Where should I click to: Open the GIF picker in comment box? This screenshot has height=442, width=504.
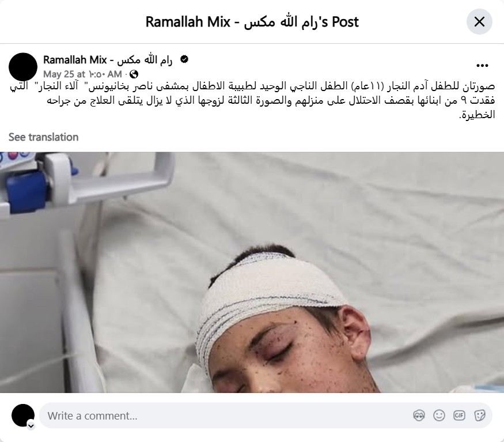pos(459,415)
